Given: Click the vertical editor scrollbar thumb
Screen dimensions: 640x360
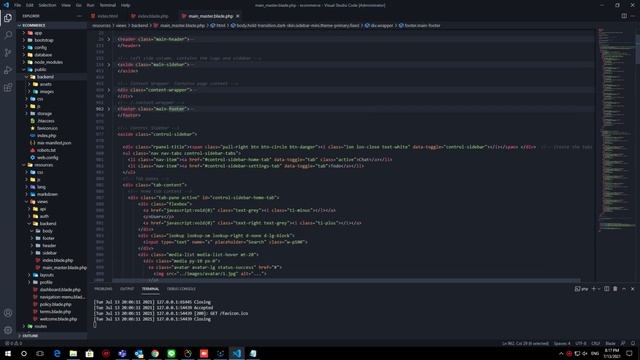Looking at the screenshot, I should pyautogui.click(x=637, y=49).
